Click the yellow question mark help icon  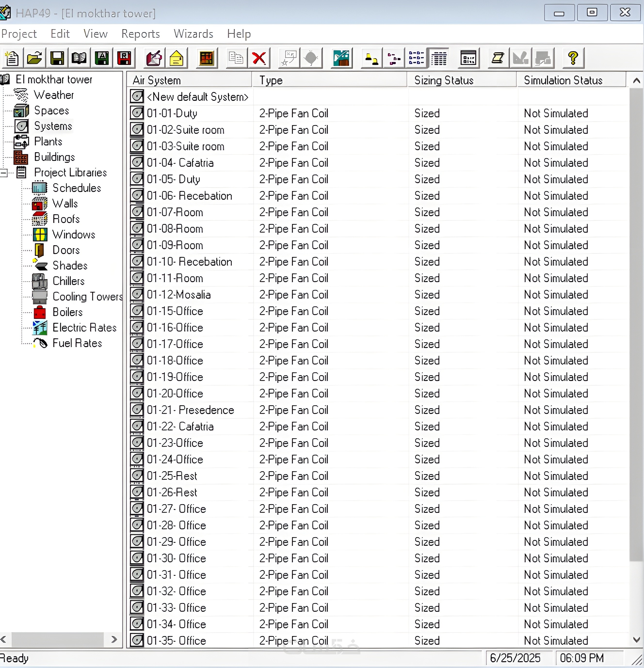(573, 58)
